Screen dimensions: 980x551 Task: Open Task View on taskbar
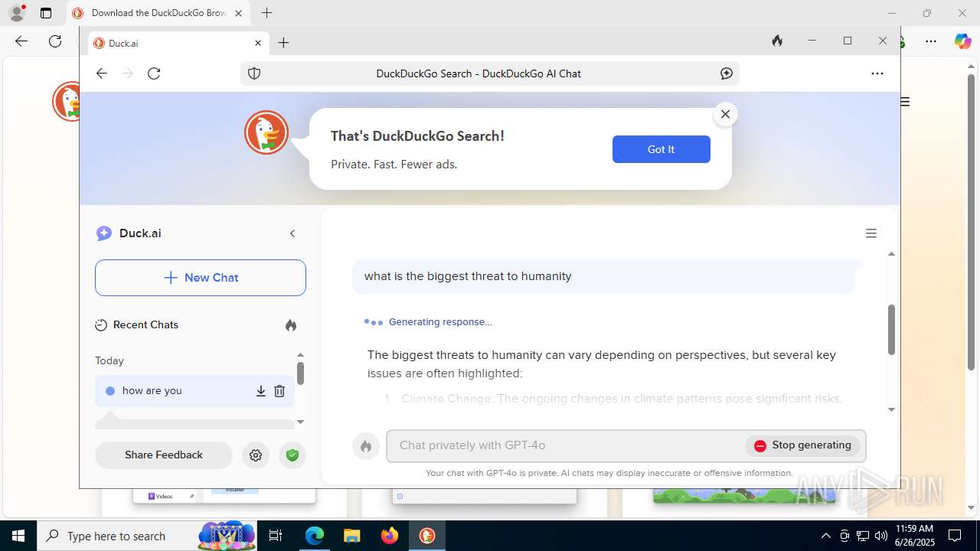pos(276,536)
